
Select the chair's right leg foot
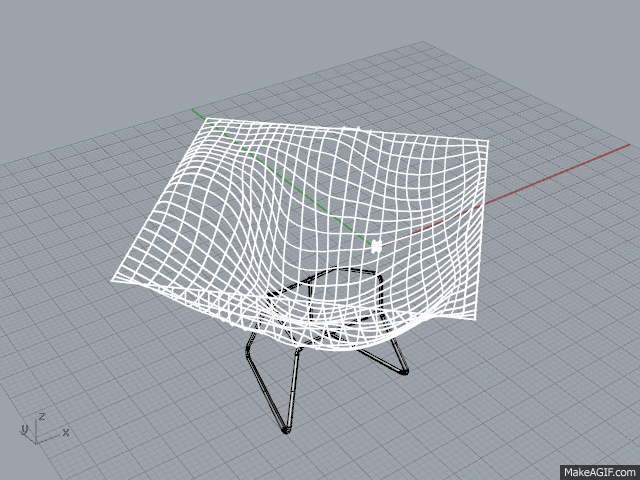[x=405, y=371]
